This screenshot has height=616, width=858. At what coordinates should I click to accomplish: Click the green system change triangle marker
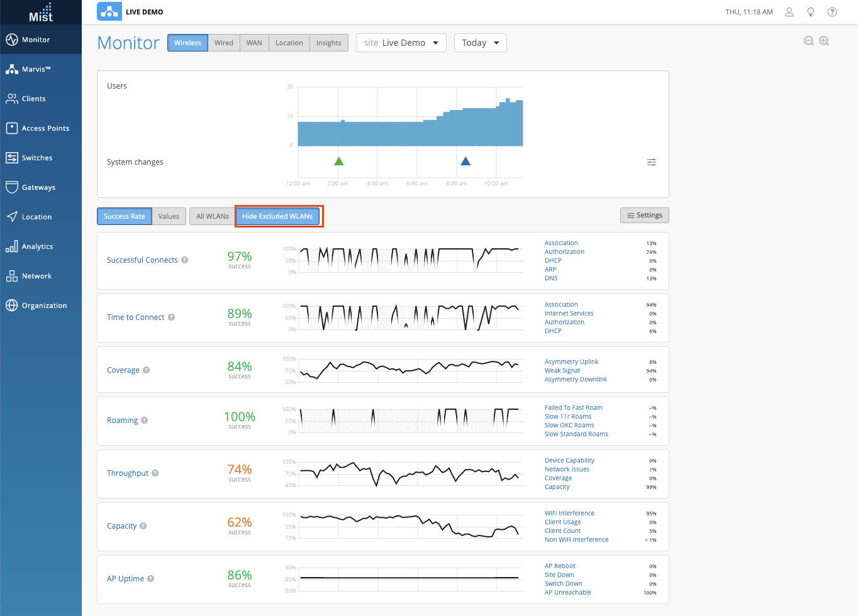click(x=339, y=162)
